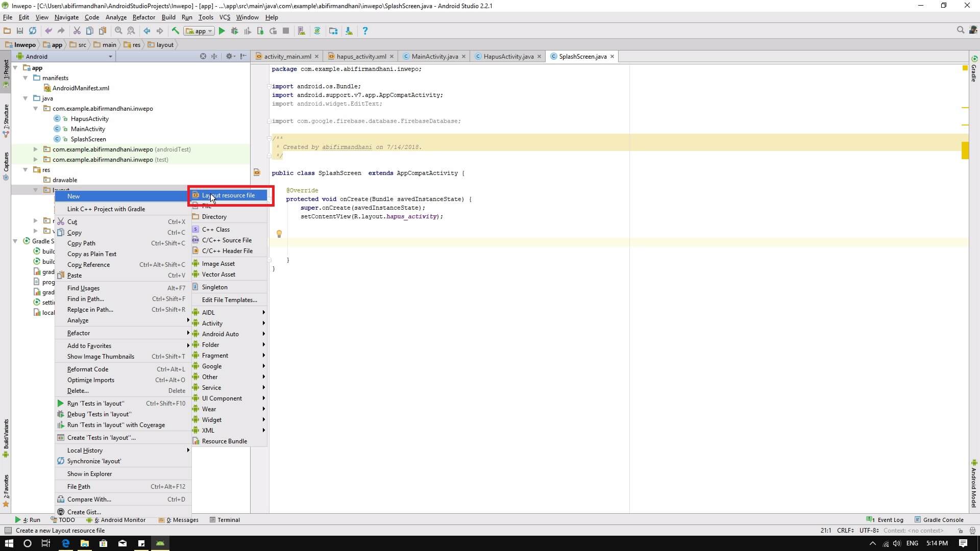Expand the androidTest package node

coord(36,149)
